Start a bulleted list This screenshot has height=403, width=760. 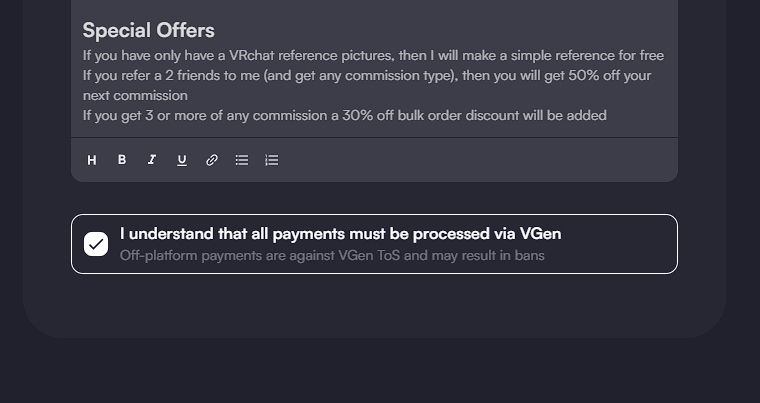(x=242, y=160)
